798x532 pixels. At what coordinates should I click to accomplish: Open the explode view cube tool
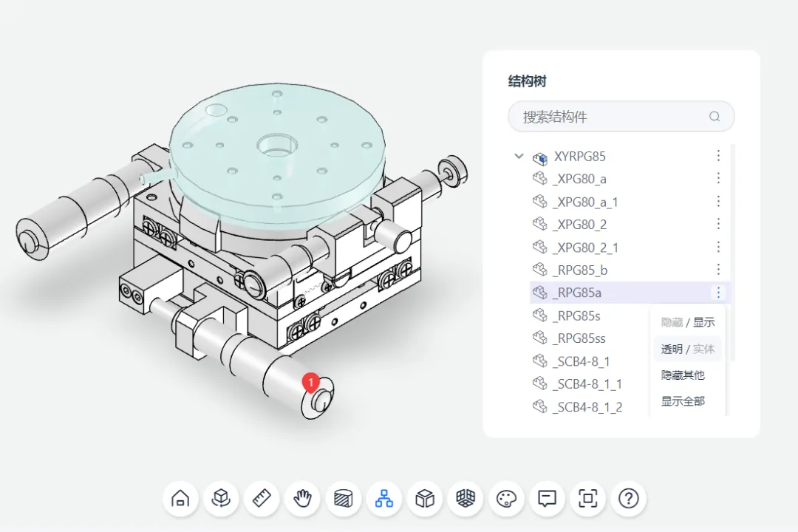tap(424, 499)
